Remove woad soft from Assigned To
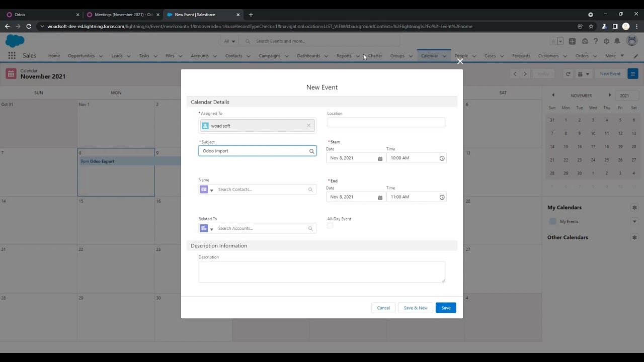The width and height of the screenshot is (644, 362). click(308, 126)
